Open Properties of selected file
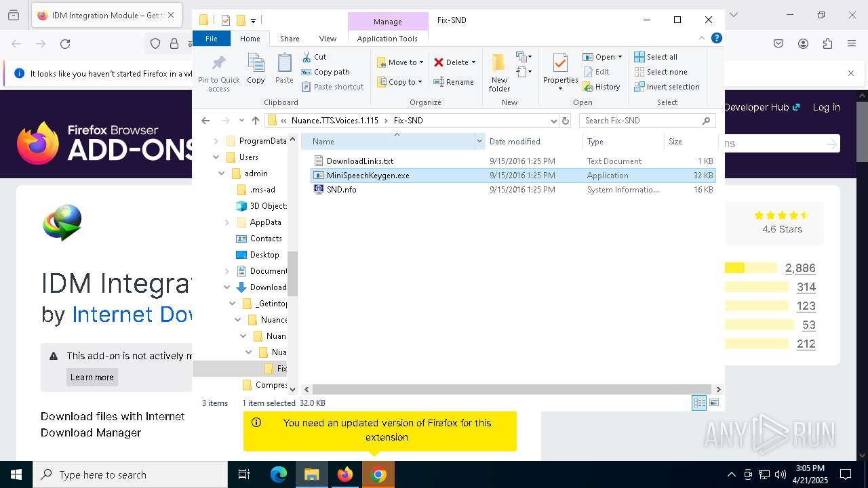The width and height of the screenshot is (868, 488). pos(560,72)
